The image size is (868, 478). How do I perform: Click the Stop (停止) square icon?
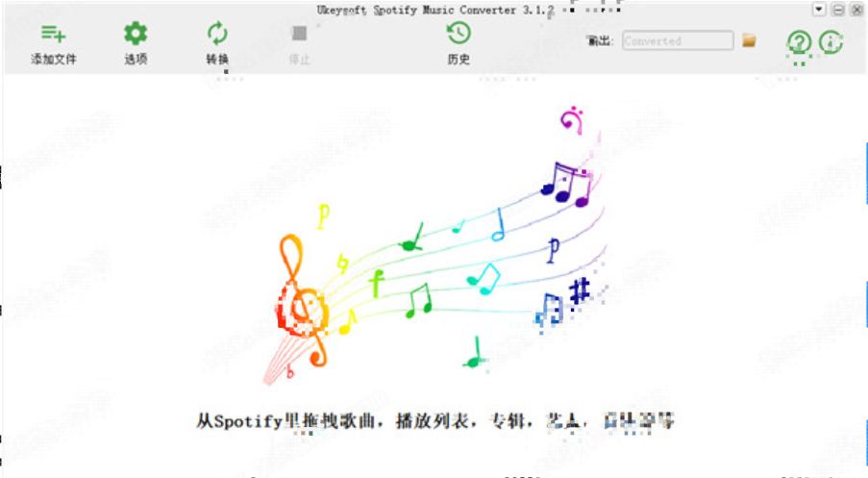click(300, 34)
